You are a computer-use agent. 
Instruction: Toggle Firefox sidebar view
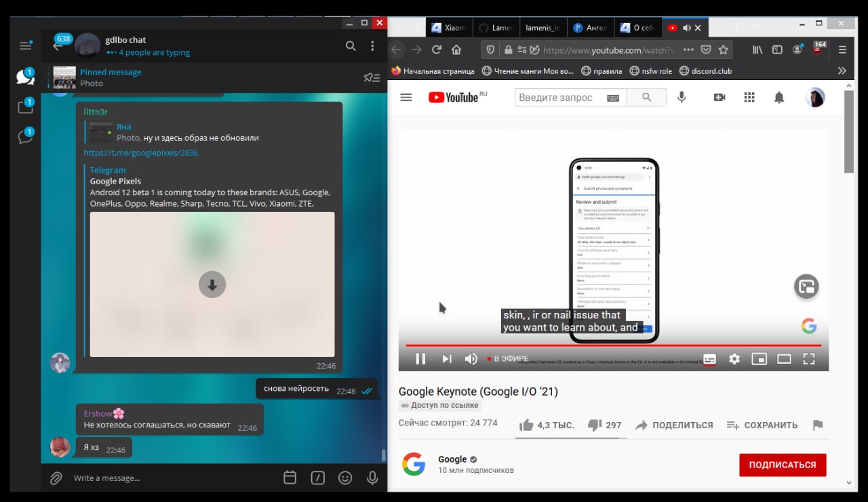(777, 49)
